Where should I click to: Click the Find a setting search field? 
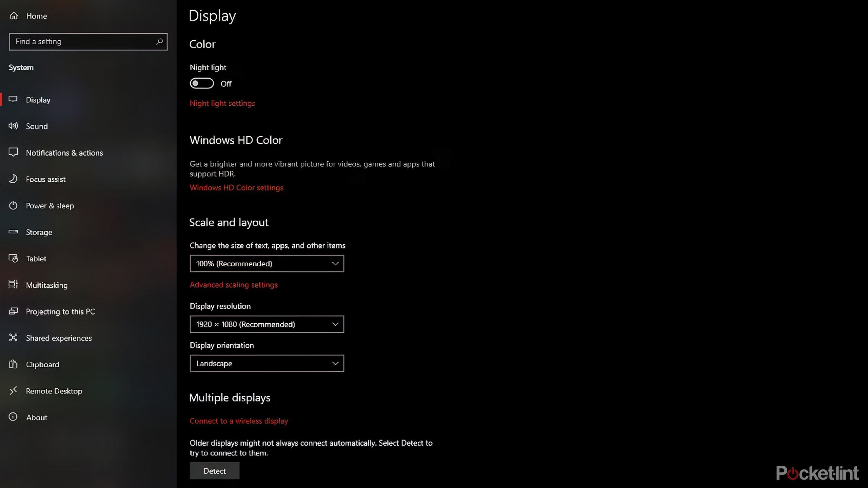(x=88, y=41)
